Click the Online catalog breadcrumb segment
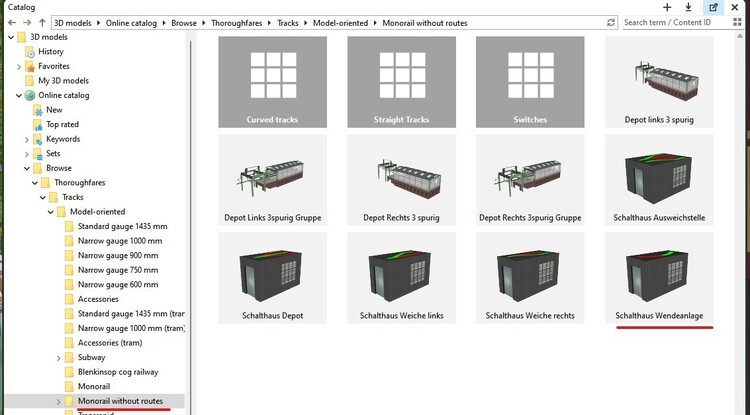750x415 pixels. [131, 23]
